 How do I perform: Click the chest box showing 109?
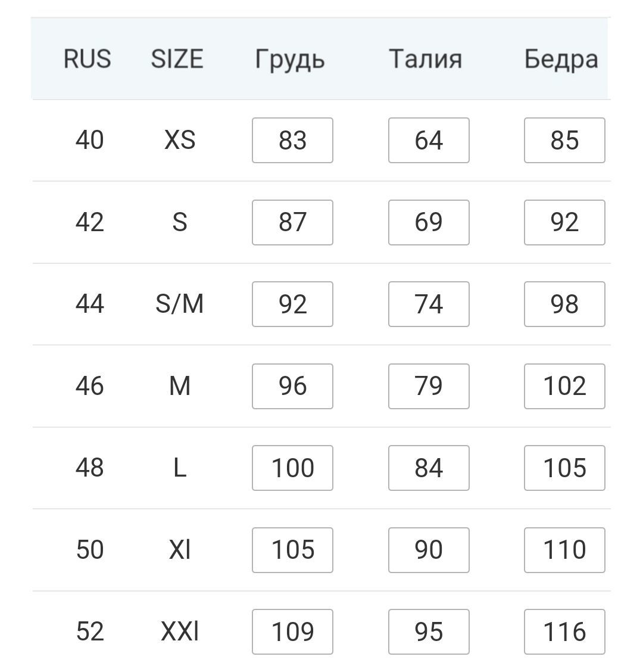292,631
